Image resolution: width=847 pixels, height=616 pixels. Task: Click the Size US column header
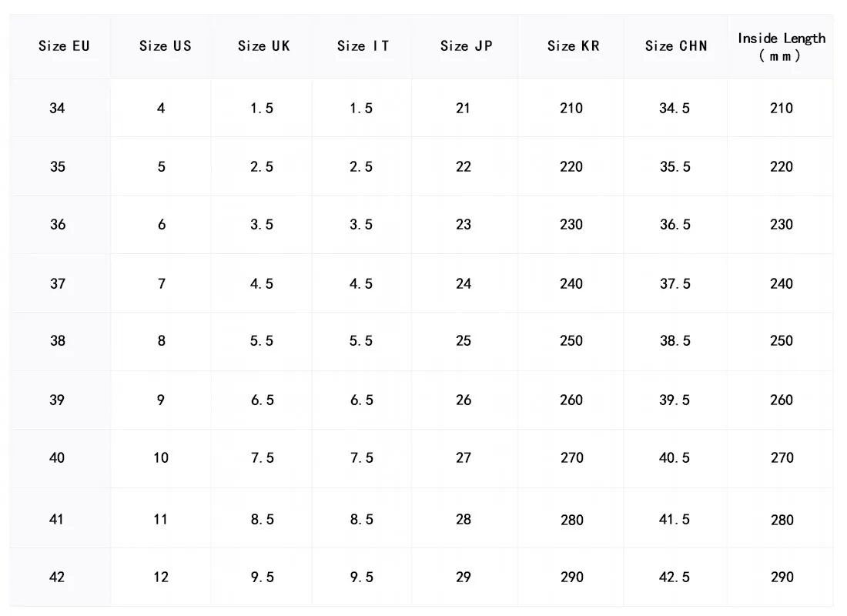pos(165,46)
